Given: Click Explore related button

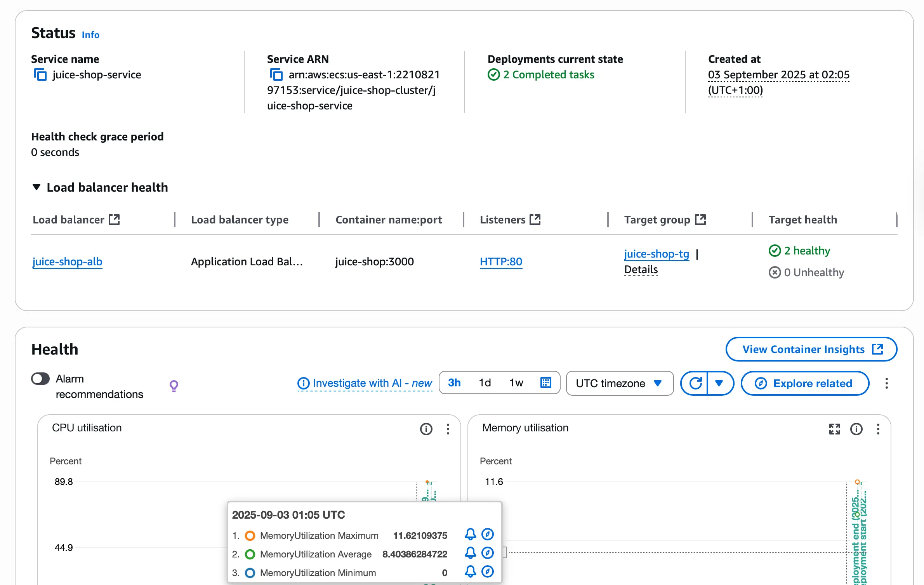Looking at the screenshot, I should pyautogui.click(x=805, y=383).
